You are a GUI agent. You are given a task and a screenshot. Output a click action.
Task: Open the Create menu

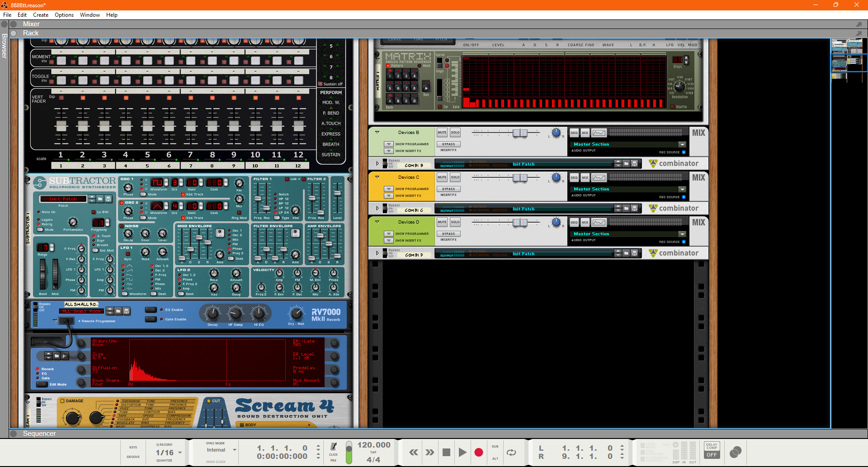coord(41,15)
